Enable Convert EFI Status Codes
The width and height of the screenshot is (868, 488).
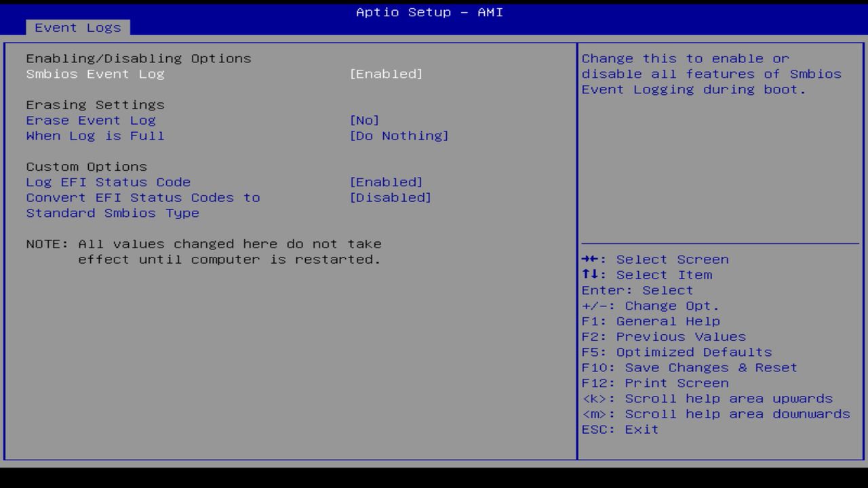pyautogui.click(x=391, y=197)
